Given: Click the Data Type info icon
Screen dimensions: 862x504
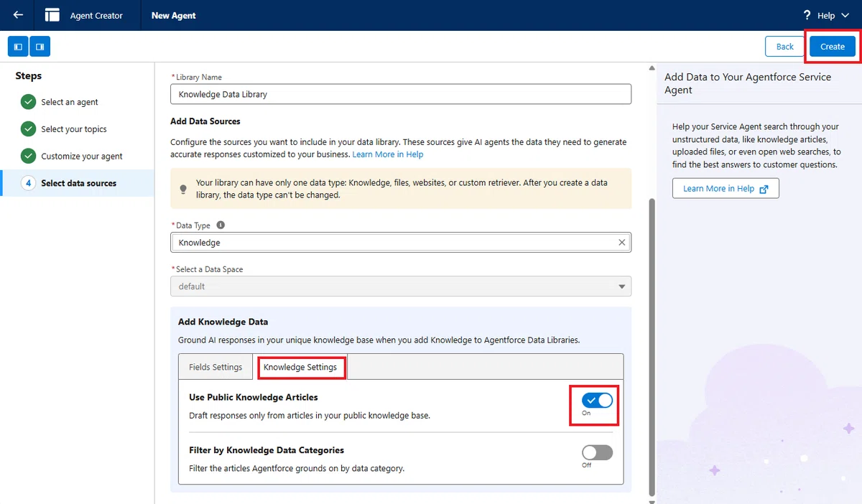Looking at the screenshot, I should pyautogui.click(x=221, y=225).
